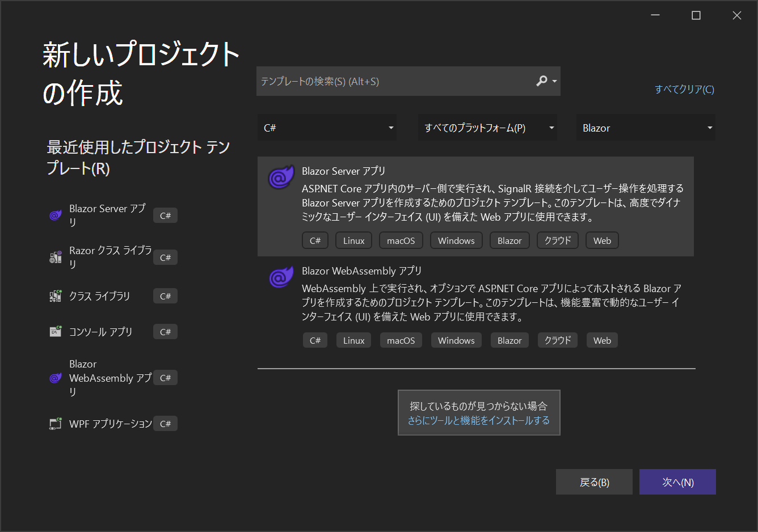Screen dimensions: 758x532
Task: Click the search magnifier icon
Action: tap(542, 81)
